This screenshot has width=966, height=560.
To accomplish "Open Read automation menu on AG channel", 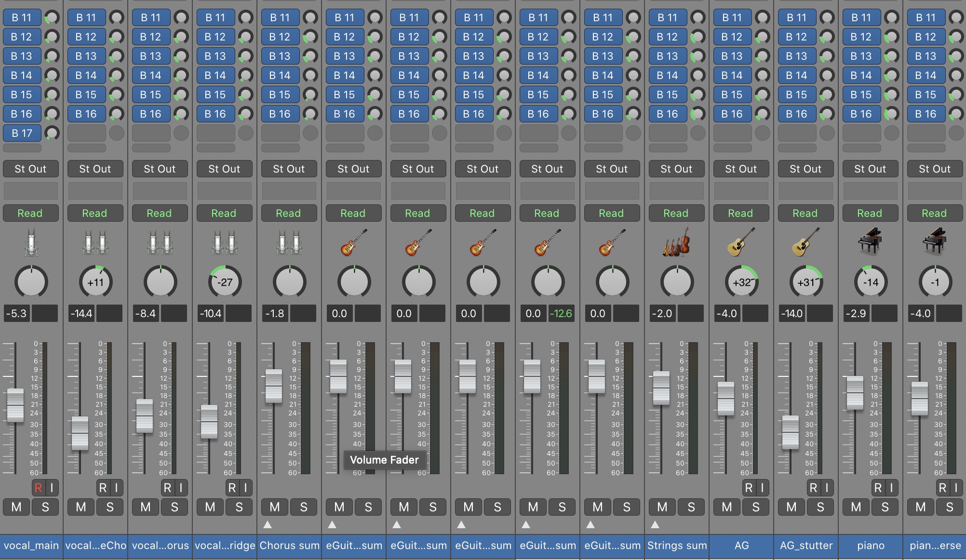I will [740, 213].
